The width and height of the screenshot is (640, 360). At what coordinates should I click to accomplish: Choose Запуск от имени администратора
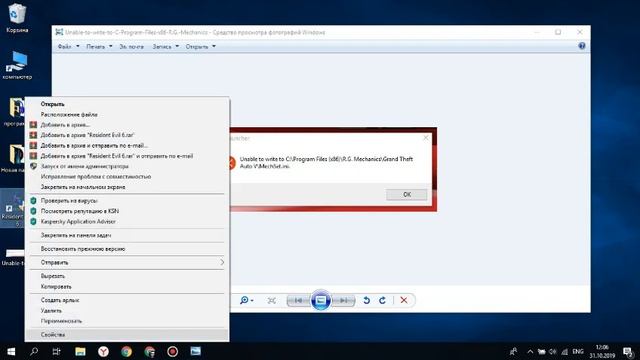coord(127,167)
